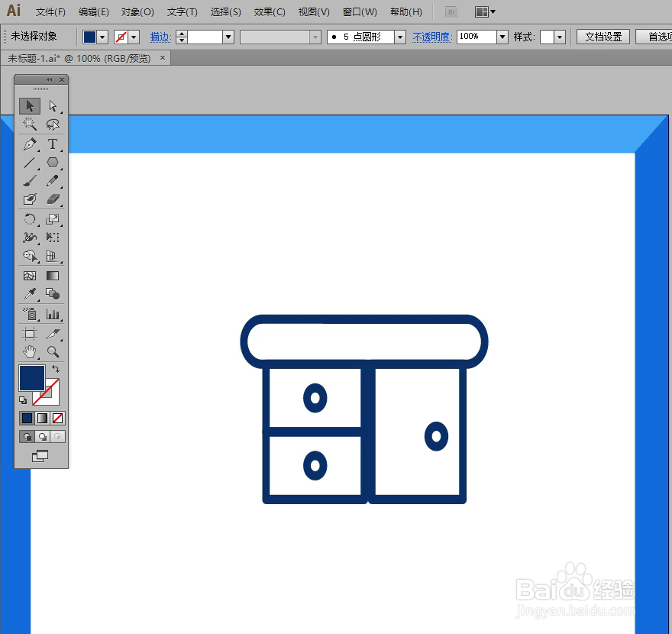
Task: Expand variable width profile dropdown
Action: [315, 37]
